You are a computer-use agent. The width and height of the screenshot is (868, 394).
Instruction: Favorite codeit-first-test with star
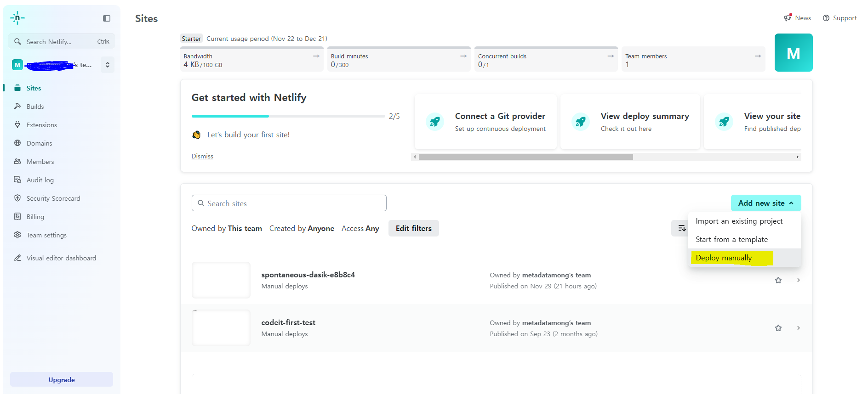pyautogui.click(x=778, y=328)
